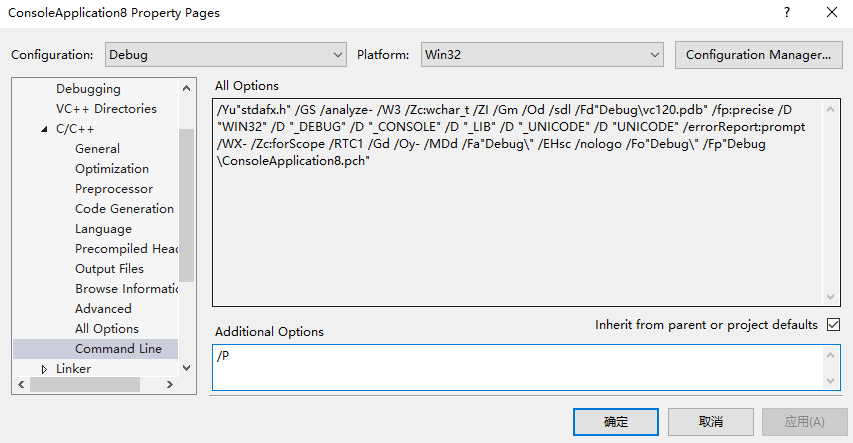The width and height of the screenshot is (853, 443).
Task: Click into the Additional Options text box
Action: coord(515,367)
